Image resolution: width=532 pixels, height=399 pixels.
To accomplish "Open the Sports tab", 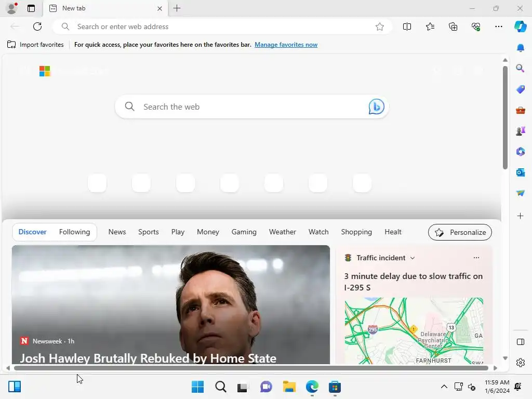I will pos(148,232).
